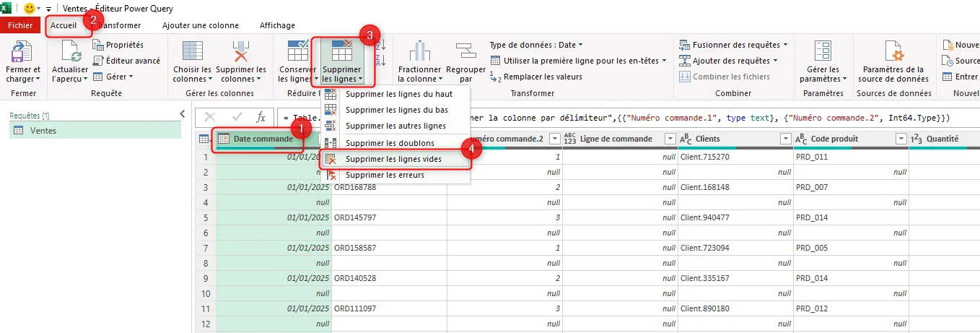Open filter dropdown of Numéro commande.2 column
Image resolution: width=980 pixels, height=333 pixels.
(x=555, y=139)
